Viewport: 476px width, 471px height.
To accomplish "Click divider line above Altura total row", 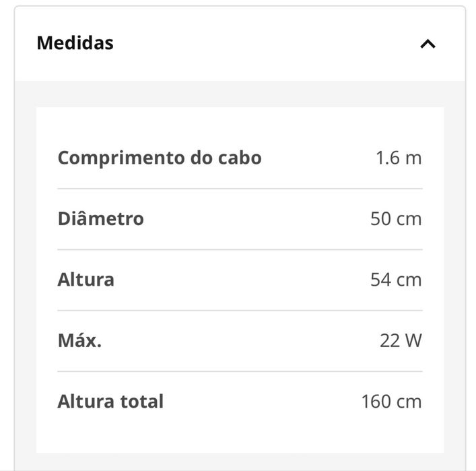I will tap(240, 371).
